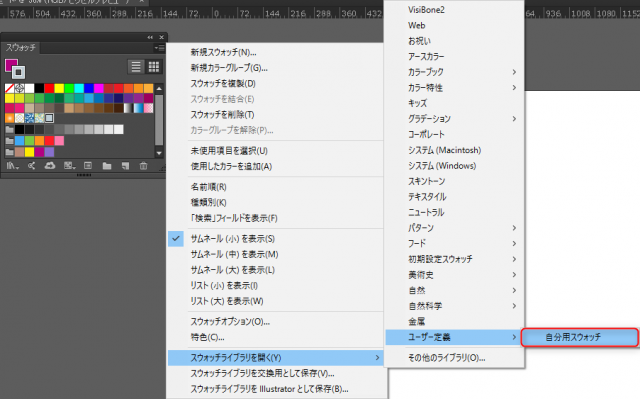Select the Registration swatch
Screen dimensions: 640x399
pos(19,88)
